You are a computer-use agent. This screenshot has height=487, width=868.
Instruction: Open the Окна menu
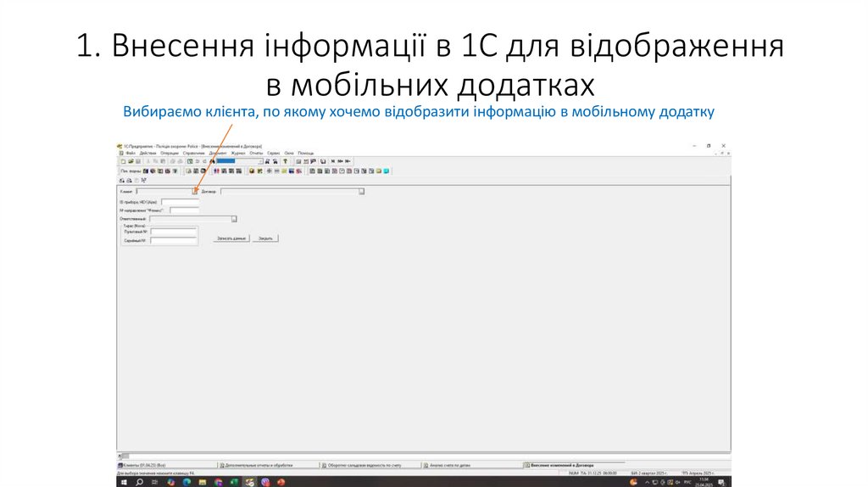289,153
